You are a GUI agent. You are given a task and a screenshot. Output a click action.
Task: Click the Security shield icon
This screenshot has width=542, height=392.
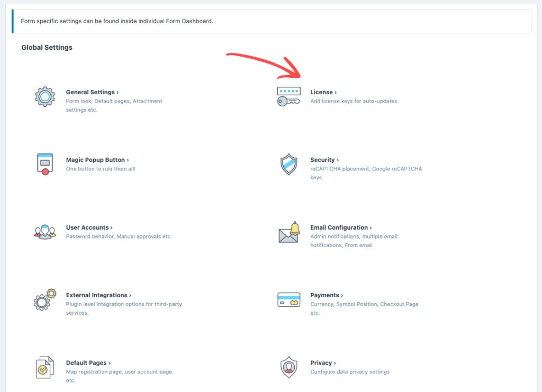click(288, 165)
